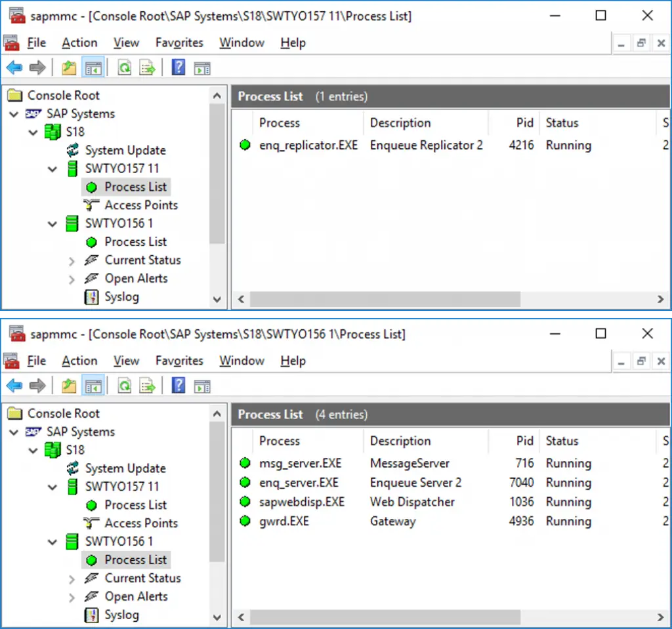Click horizontal scrollbar left arrow in bottom list
Viewport: 672px width, 629px height.
(x=241, y=617)
